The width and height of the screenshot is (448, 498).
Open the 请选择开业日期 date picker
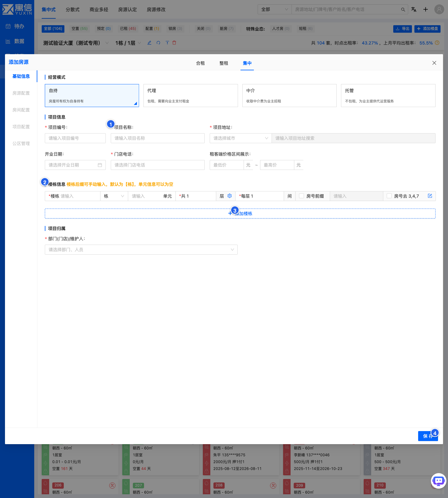(x=75, y=165)
